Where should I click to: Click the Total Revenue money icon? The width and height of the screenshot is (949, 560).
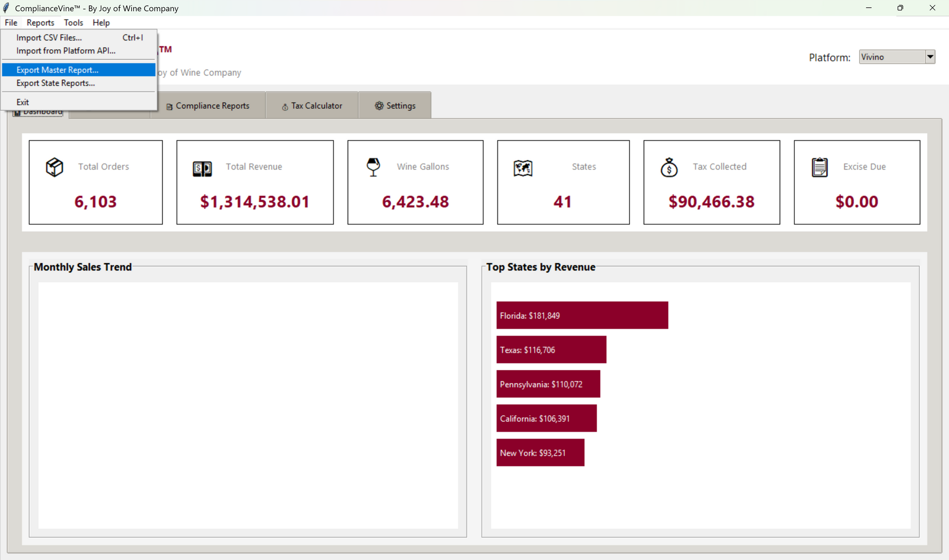point(202,169)
